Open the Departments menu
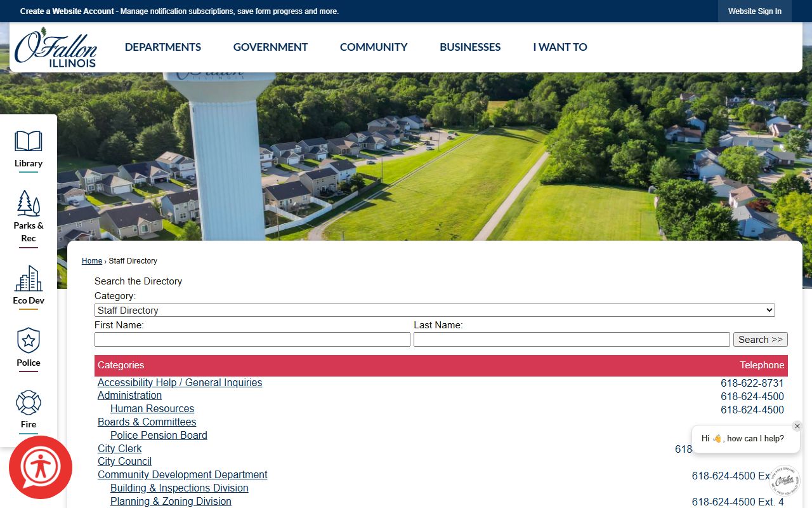The height and width of the screenshot is (508, 812). [x=163, y=47]
